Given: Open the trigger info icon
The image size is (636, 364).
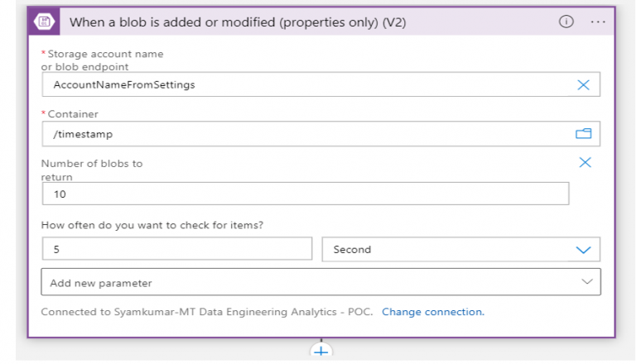Looking at the screenshot, I should (566, 22).
